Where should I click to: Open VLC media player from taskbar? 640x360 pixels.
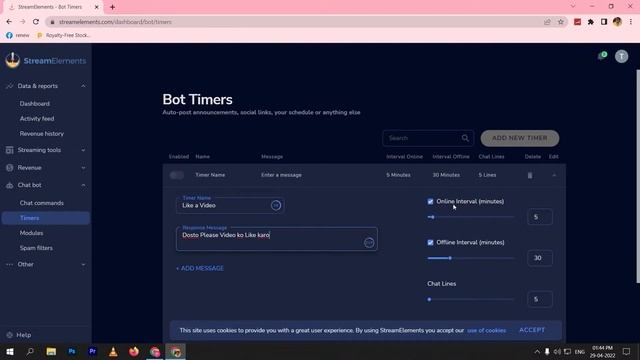pyautogui.click(x=113, y=351)
